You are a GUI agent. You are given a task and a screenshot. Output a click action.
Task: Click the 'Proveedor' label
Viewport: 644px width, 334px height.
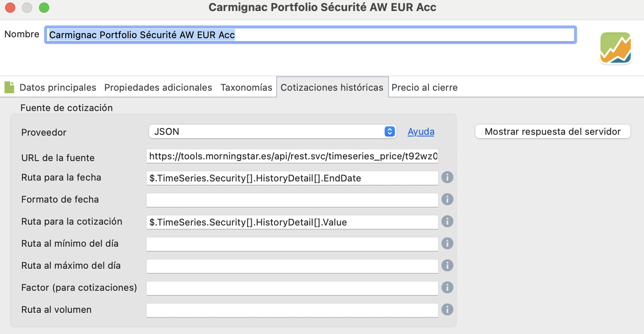point(44,132)
